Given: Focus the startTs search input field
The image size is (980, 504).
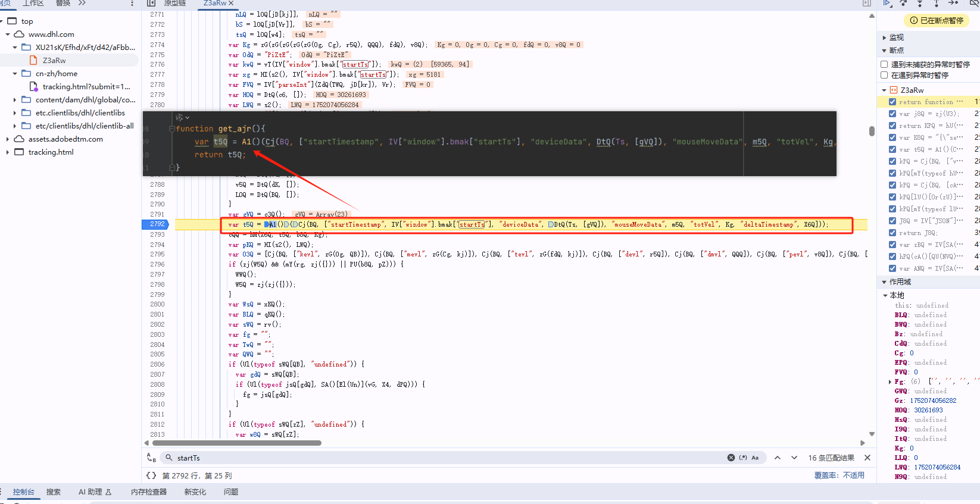Looking at the screenshot, I should point(450,458).
